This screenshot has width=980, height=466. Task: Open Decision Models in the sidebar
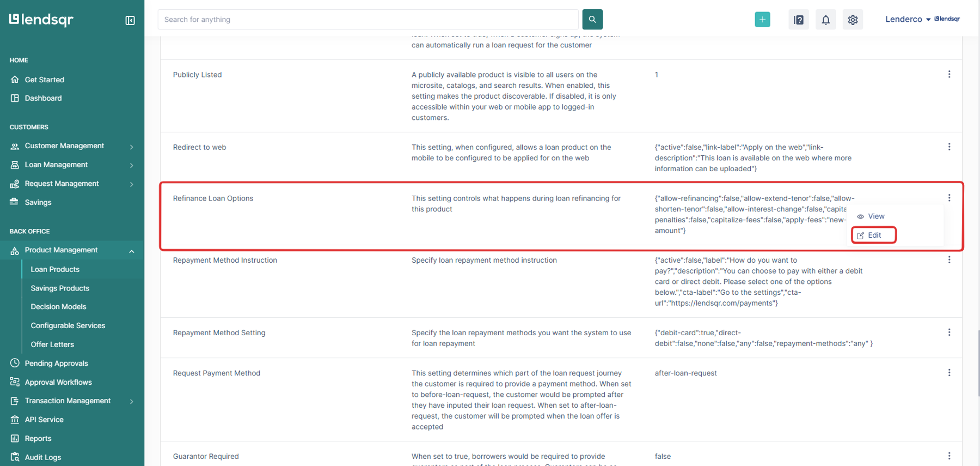tap(58, 307)
